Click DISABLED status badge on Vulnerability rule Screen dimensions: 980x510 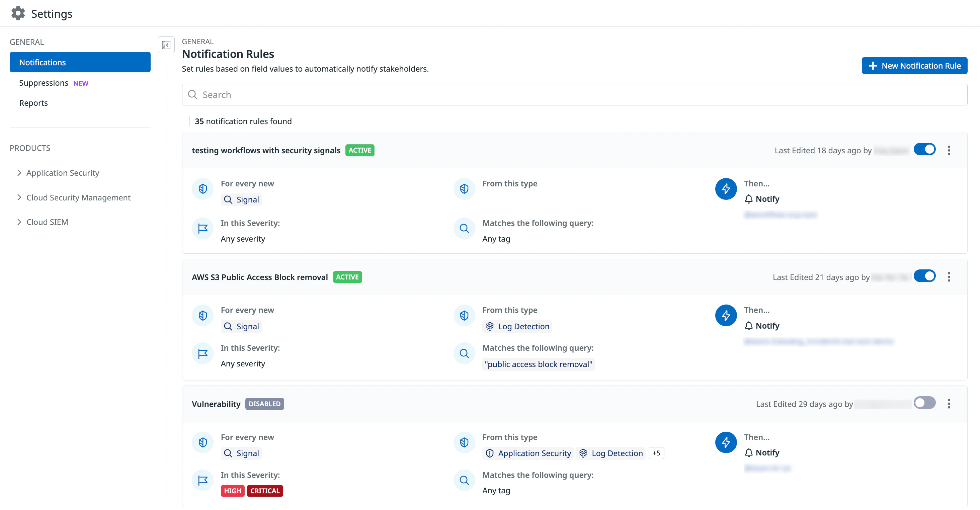click(265, 404)
